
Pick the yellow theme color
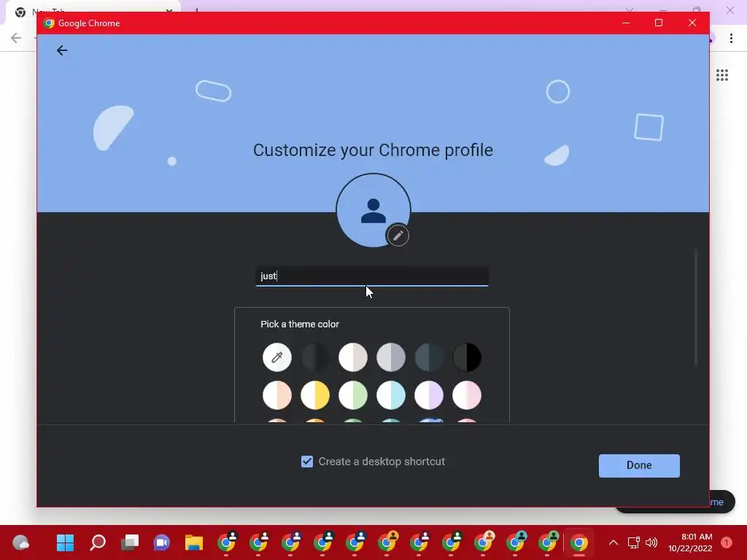coord(315,395)
